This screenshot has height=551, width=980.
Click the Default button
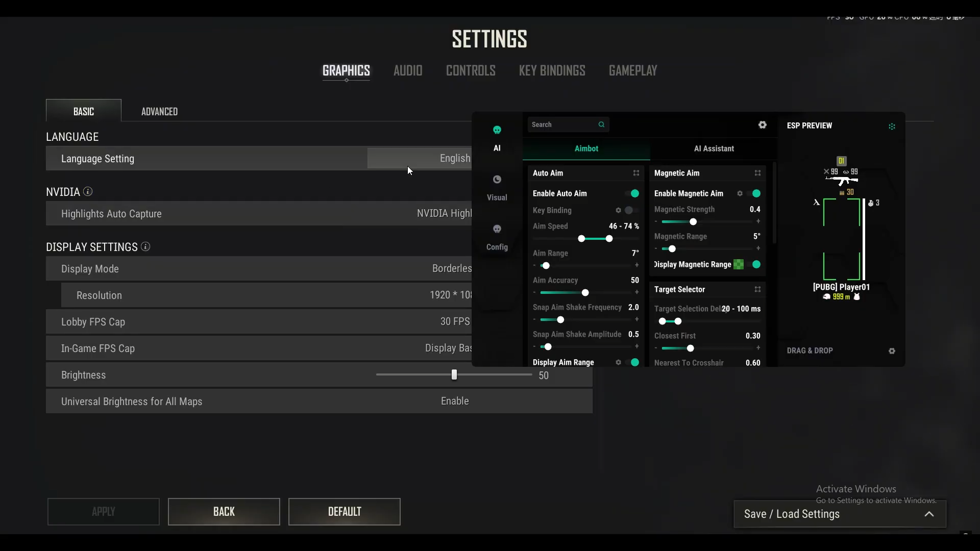point(344,512)
